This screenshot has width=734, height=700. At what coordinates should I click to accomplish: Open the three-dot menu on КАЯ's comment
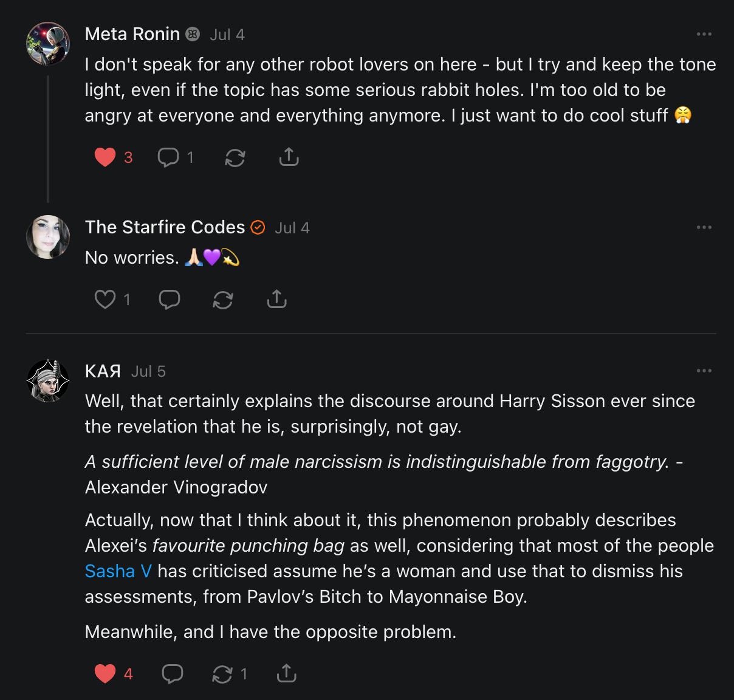pyautogui.click(x=704, y=371)
